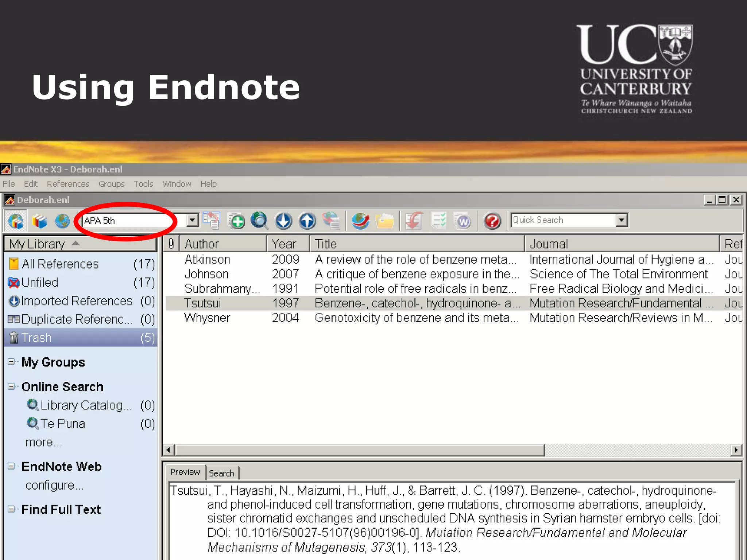The image size is (747, 560).
Task: Click the paperclip attachment column header
Action: click(x=171, y=244)
